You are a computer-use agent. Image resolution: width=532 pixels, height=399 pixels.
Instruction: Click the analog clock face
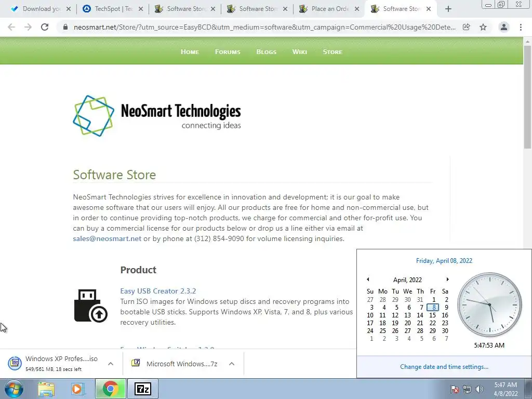489,304
